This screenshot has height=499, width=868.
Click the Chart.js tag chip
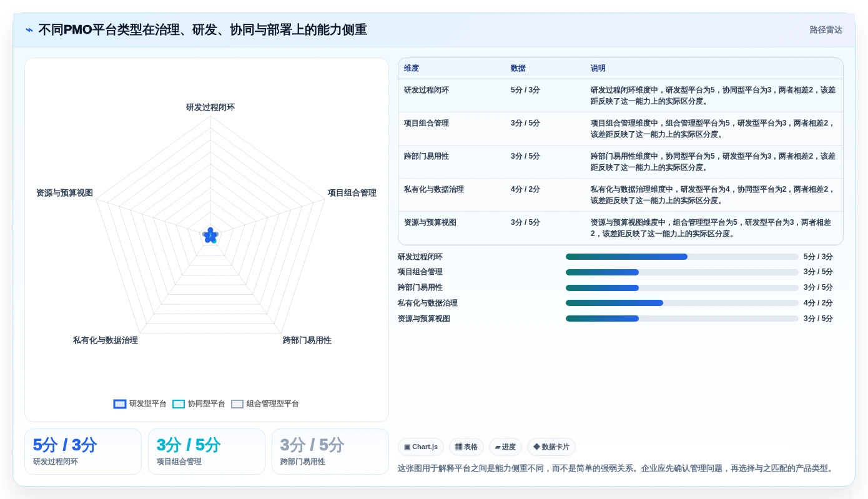421,447
